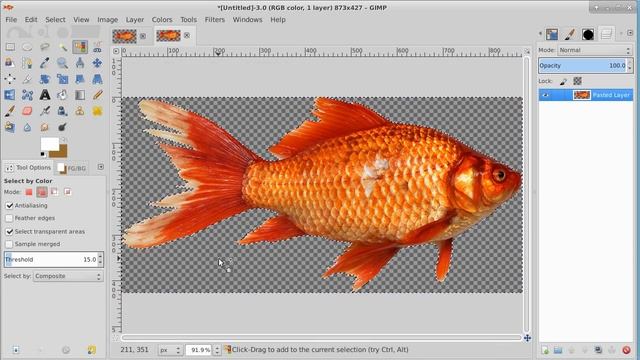The image size is (640, 360).
Task: Enable the Feather edges checkbox
Action: 9,218
